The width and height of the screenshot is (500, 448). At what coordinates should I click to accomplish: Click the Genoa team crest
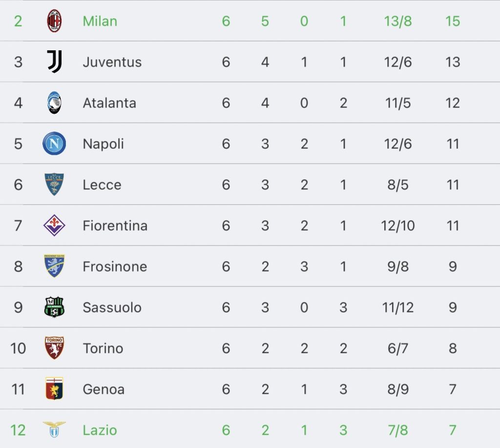pyautogui.click(x=54, y=389)
